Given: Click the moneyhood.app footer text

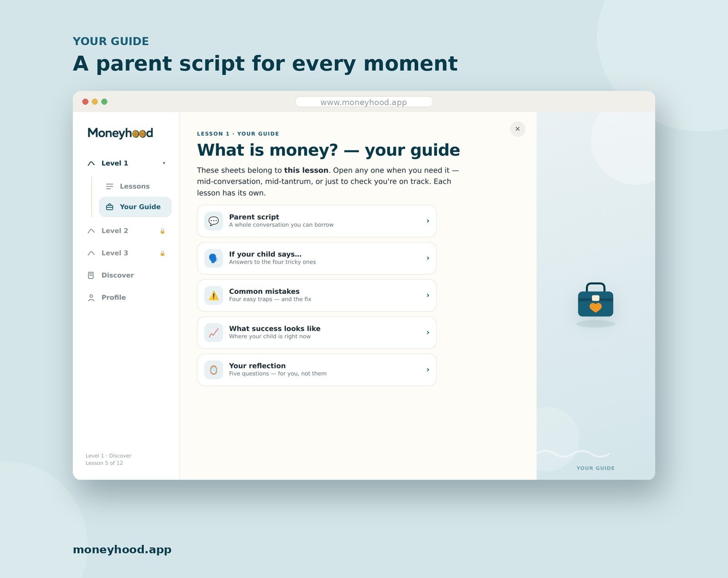Looking at the screenshot, I should click(x=122, y=549).
